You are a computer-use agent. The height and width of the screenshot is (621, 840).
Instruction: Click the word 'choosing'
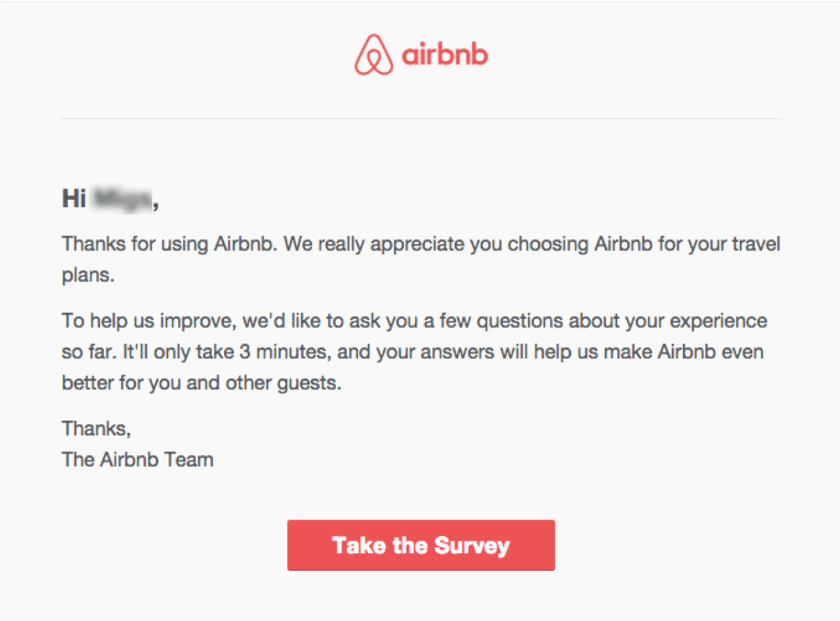tap(549, 246)
